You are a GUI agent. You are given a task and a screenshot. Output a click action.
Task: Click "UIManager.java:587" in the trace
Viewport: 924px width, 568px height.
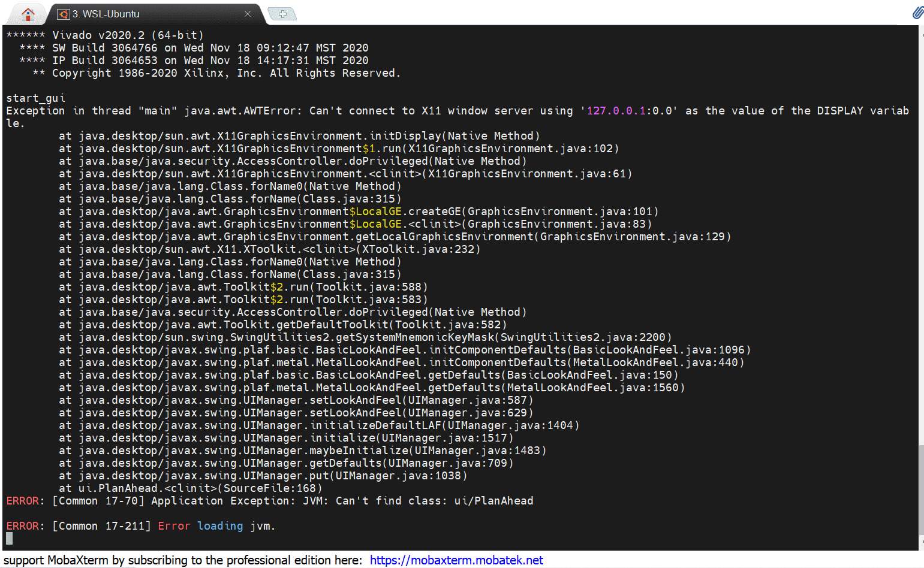tap(468, 400)
